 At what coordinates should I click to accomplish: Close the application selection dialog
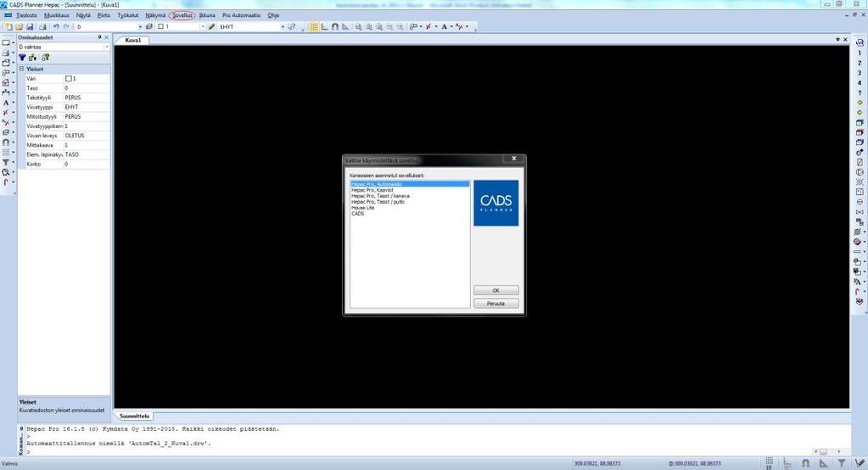pyautogui.click(x=513, y=159)
